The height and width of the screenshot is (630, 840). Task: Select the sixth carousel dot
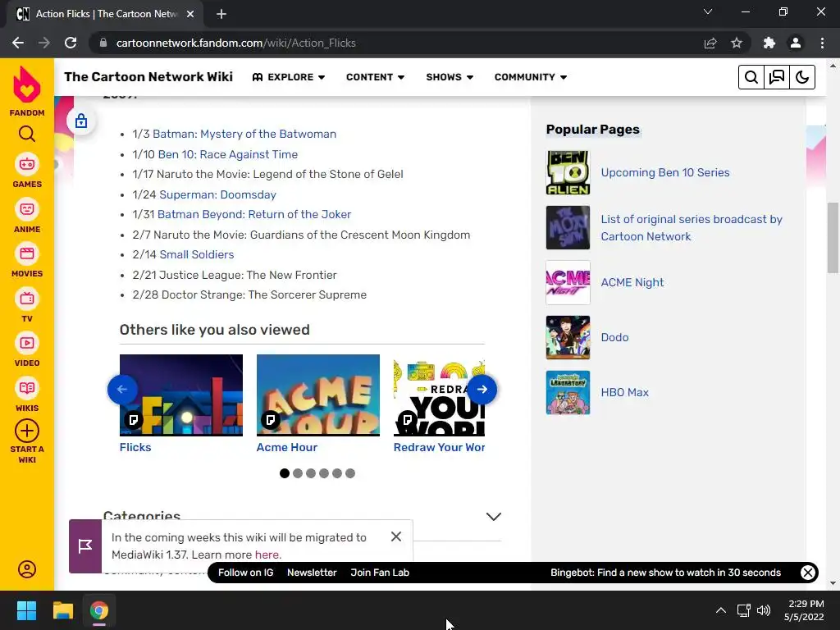349,473
